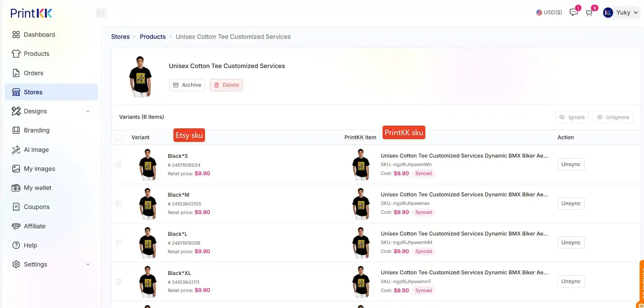Click the Branding icon in sidebar

pyautogui.click(x=16, y=130)
